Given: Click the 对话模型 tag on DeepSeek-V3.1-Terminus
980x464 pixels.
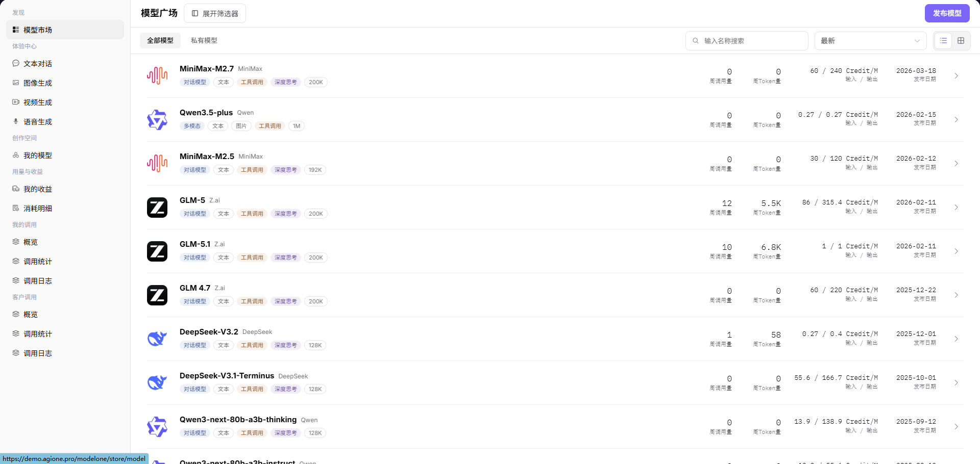Looking at the screenshot, I should [195, 389].
